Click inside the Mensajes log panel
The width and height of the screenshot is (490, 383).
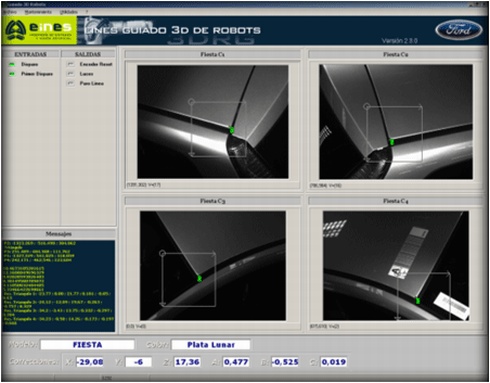[58, 286]
